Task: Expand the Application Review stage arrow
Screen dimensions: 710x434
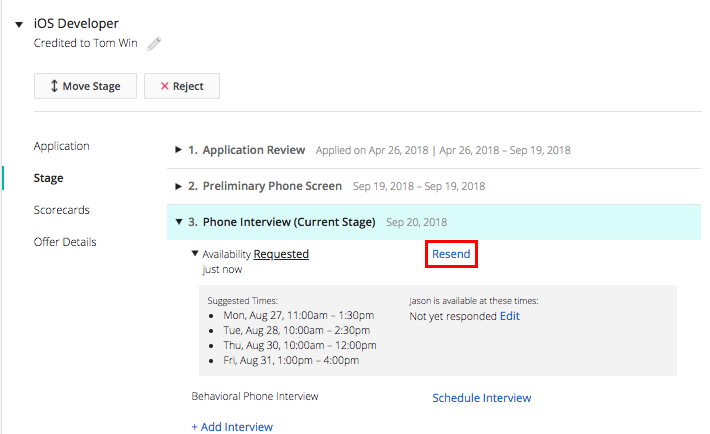Action: point(178,149)
